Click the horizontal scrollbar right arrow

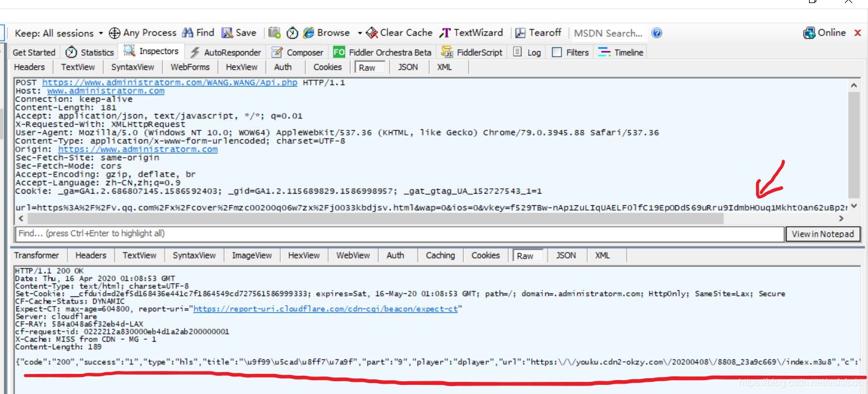coord(842,218)
